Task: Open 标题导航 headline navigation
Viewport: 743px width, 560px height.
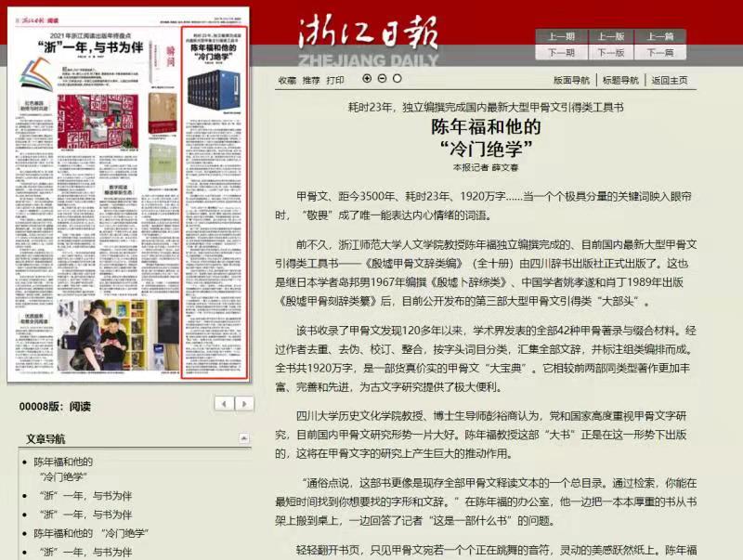Action: click(620, 80)
